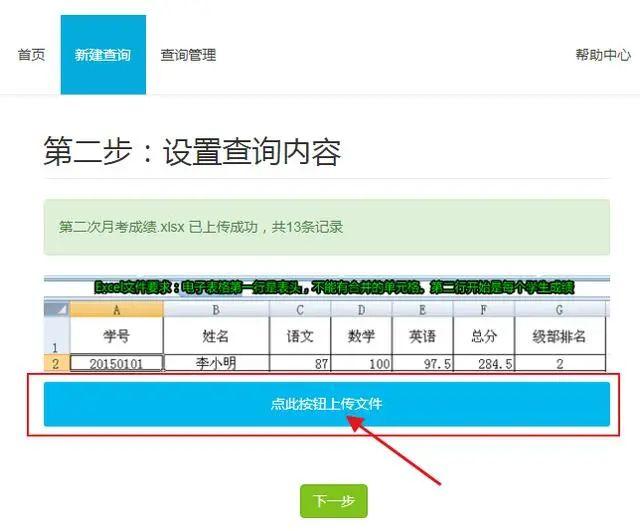Click column letter A in the example image
Screen dimensions: 640x531
(117, 309)
